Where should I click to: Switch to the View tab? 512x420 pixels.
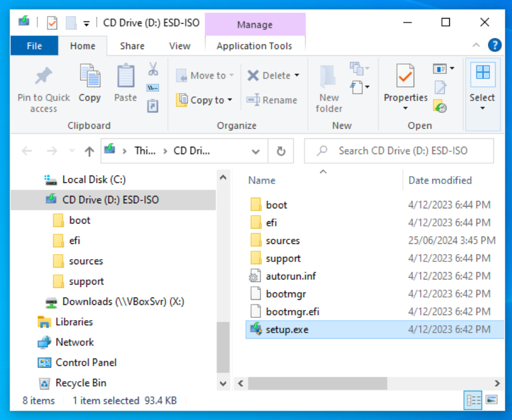point(180,46)
